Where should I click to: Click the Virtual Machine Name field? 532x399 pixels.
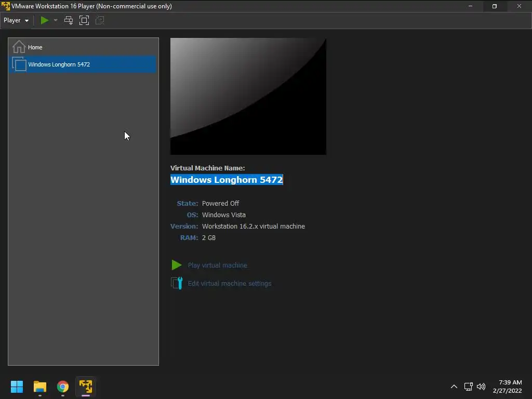(x=227, y=179)
